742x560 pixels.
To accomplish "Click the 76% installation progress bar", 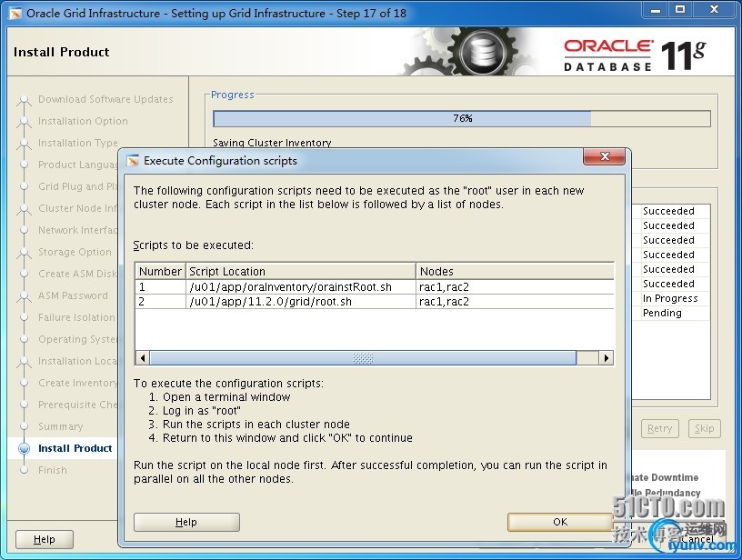I will pos(462,118).
